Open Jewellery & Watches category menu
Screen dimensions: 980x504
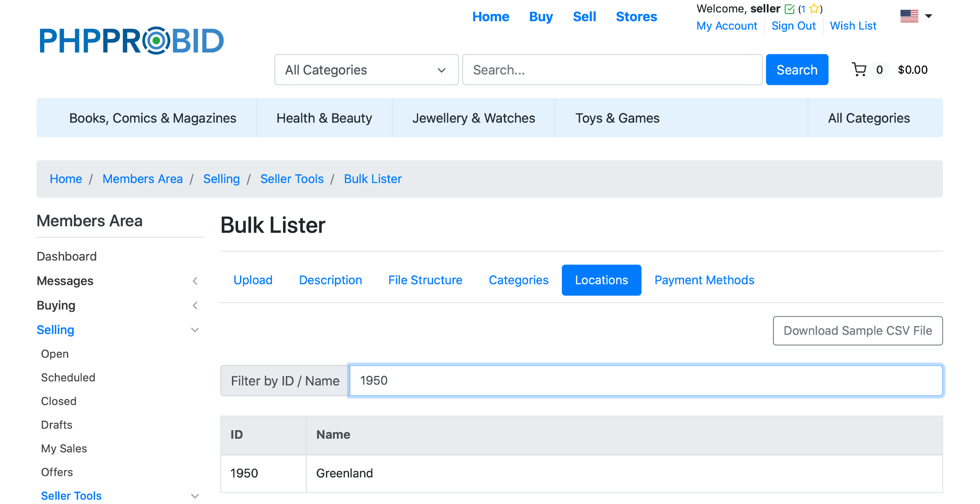473,118
